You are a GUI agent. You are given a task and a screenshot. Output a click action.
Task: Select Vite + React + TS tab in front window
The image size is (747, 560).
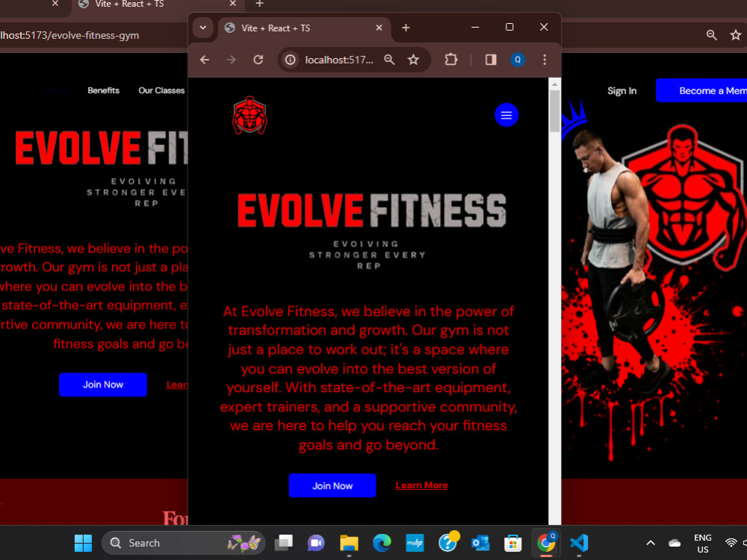pos(304,28)
